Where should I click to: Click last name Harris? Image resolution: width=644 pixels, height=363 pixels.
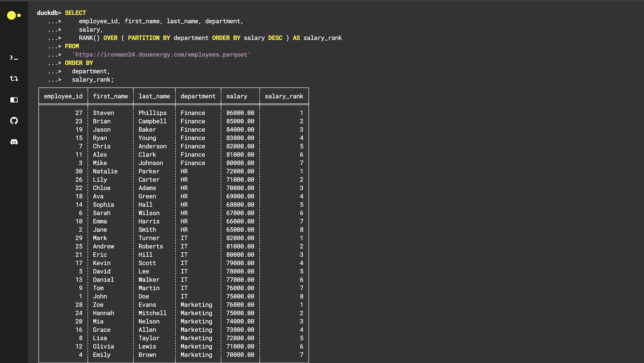149,221
